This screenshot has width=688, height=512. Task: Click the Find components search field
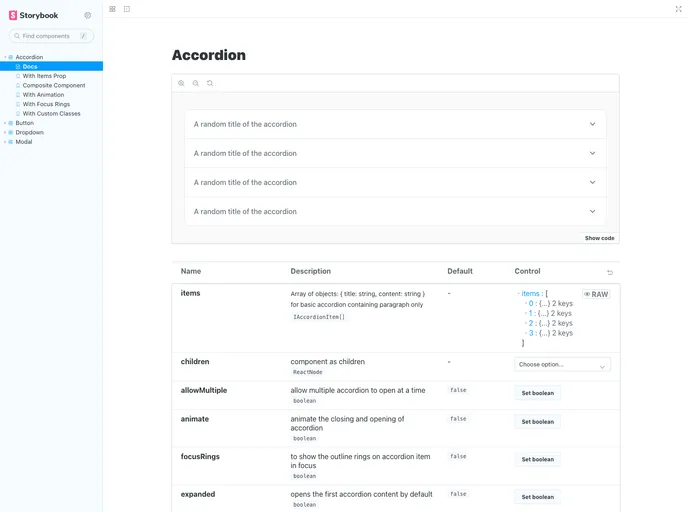tap(50, 36)
